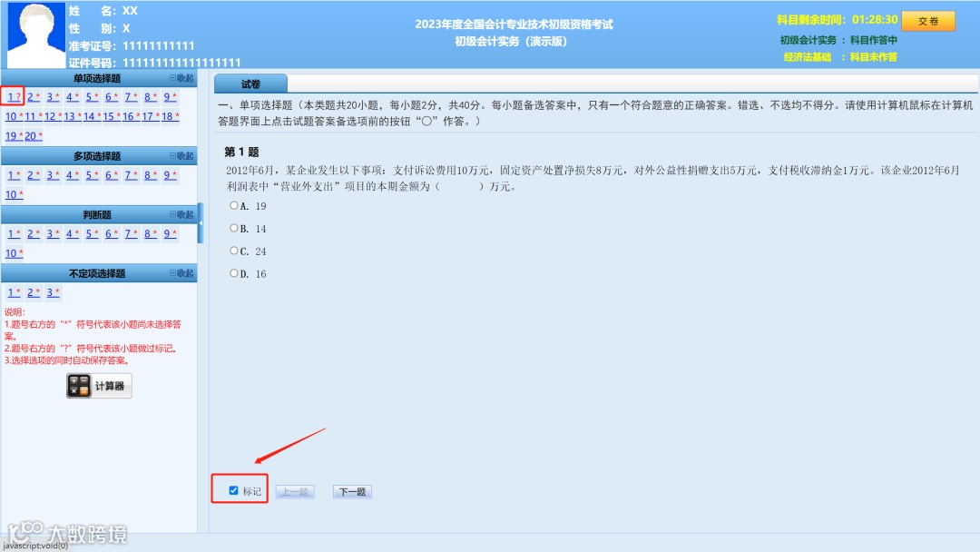
Task: Open single-choice question 9
Action: click(x=170, y=97)
